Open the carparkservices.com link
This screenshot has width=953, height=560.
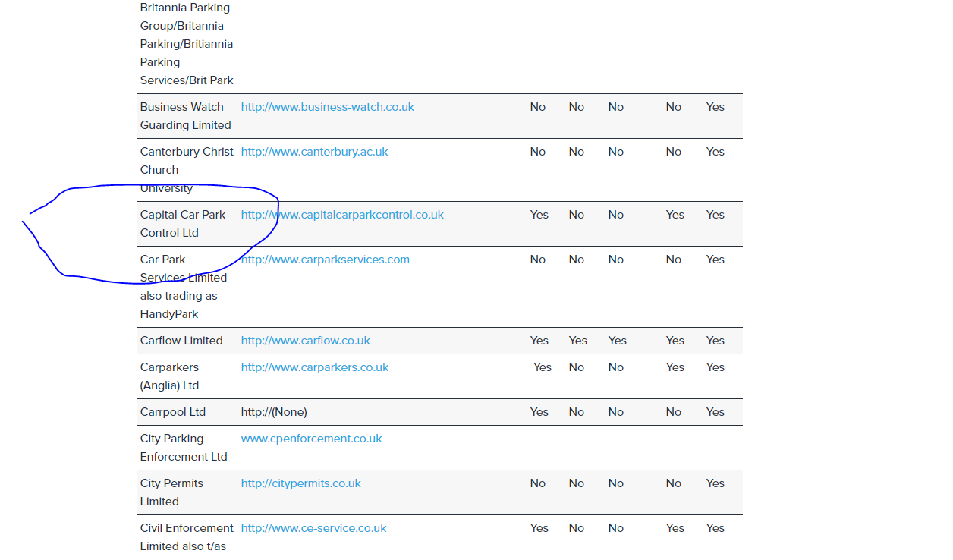point(326,260)
